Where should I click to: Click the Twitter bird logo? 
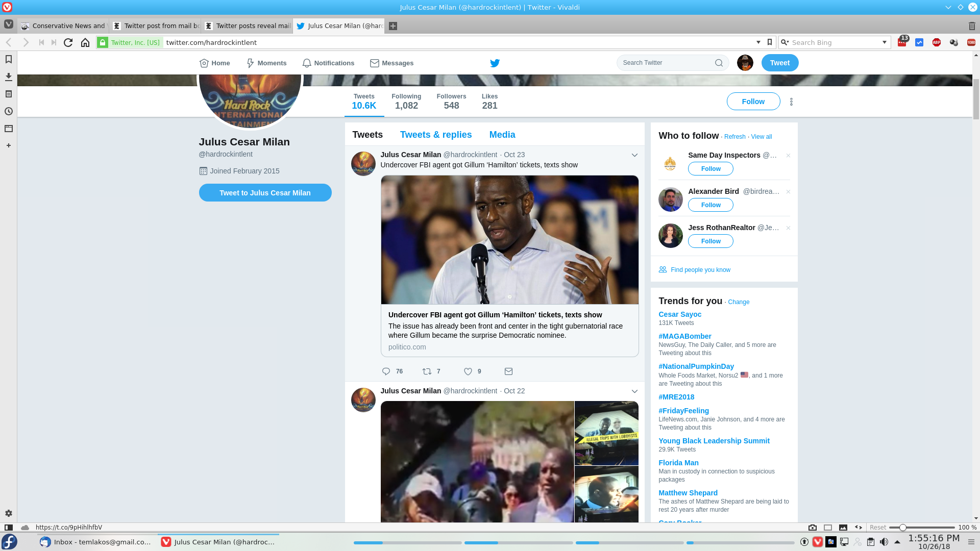coord(495,63)
